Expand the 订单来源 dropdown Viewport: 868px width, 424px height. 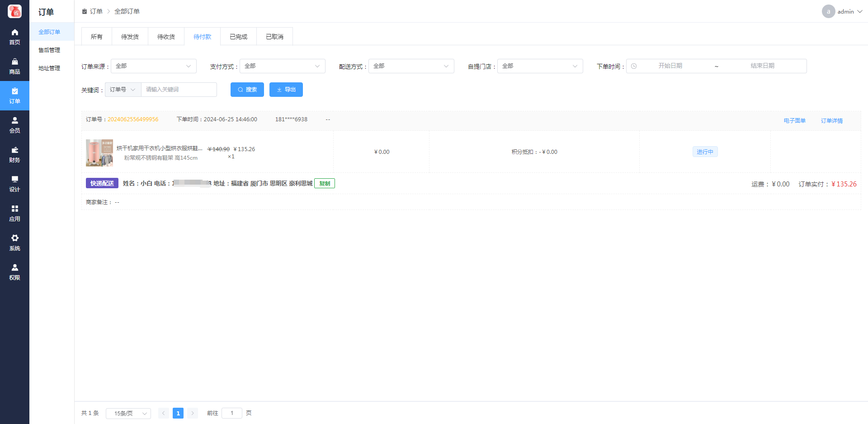(153, 66)
